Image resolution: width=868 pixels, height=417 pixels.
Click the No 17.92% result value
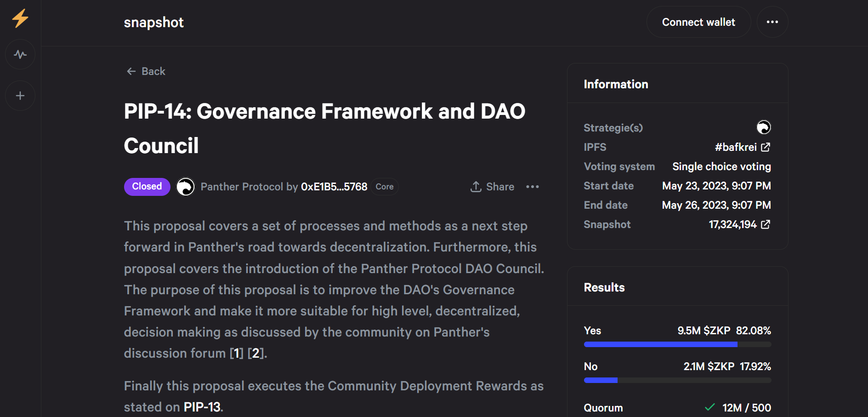pyautogui.click(x=755, y=366)
